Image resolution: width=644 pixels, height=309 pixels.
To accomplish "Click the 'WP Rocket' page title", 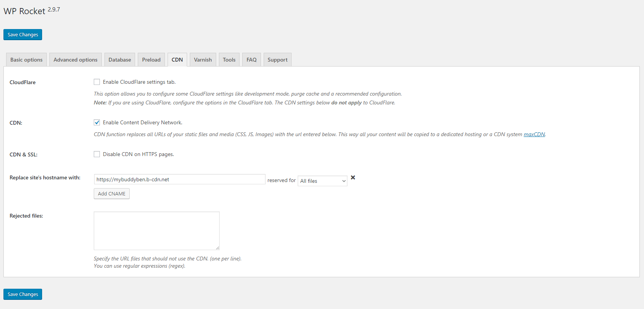I will click(x=24, y=11).
